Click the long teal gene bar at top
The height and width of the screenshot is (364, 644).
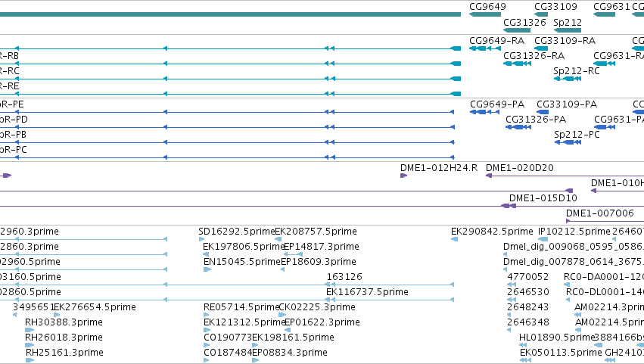click(x=230, y=14)
